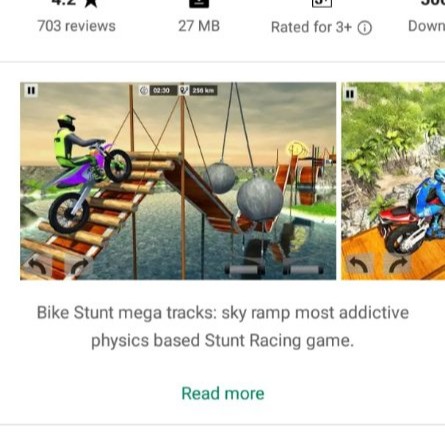Tap the lean-forward arrow in the second screenshot
Image resolution: width=445 pixels, height=445 pixels.
[399, 264]
